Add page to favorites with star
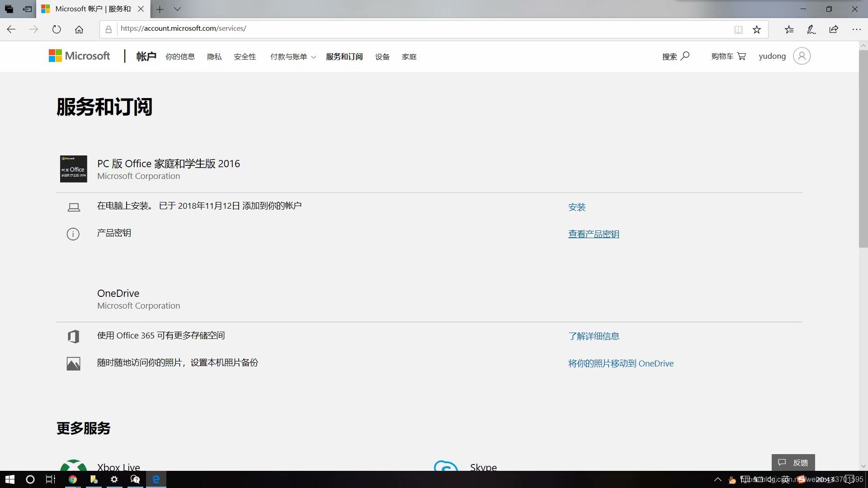The width and height of the screenshot is (868, 488). [757, 29]
